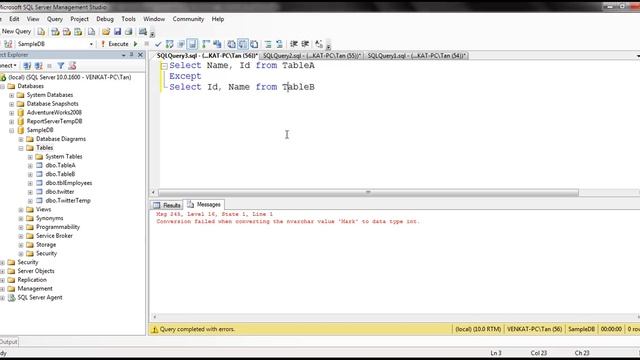This screenshot has width=640, height=360.
Task: Collapse the query outline minus box
Action: click(164, 66)
